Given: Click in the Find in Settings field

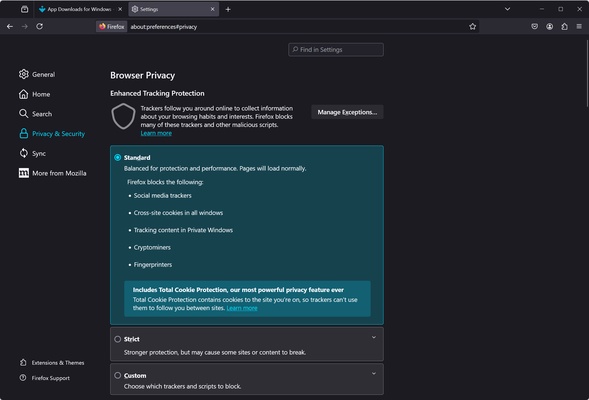Looking at the screenshot, I should click(x=336, y=50).
